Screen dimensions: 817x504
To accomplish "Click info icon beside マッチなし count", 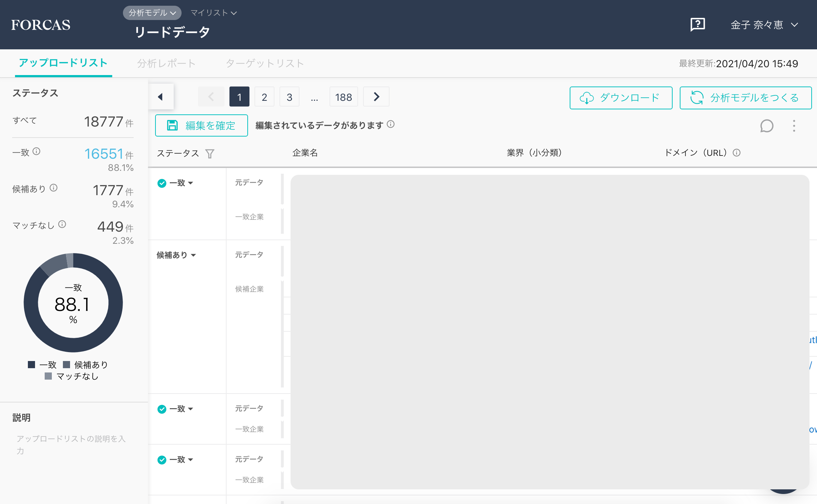I will [x=62, y=224].
